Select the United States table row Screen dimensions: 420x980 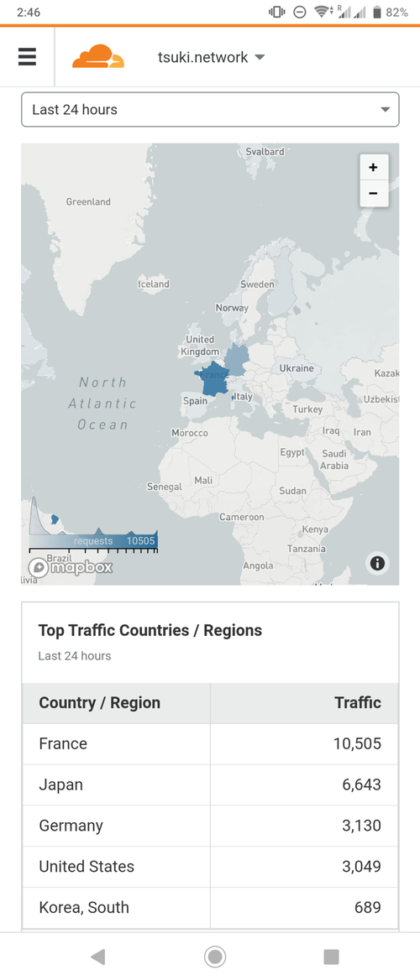(210, 867)
